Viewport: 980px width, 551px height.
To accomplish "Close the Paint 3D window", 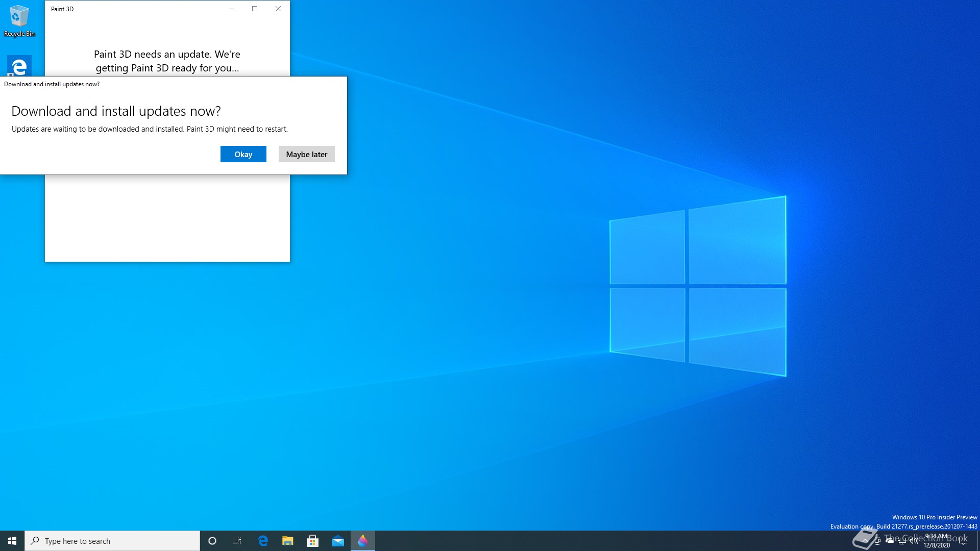I will point(278,9).
